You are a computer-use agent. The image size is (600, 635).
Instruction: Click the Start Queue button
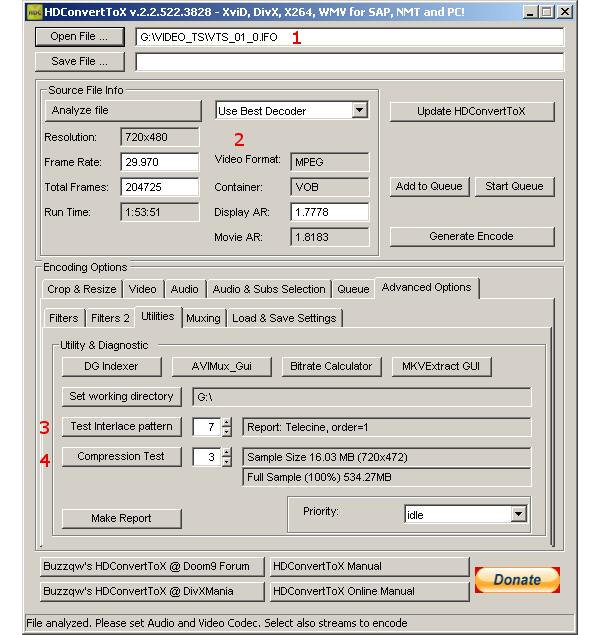point(515,186)
